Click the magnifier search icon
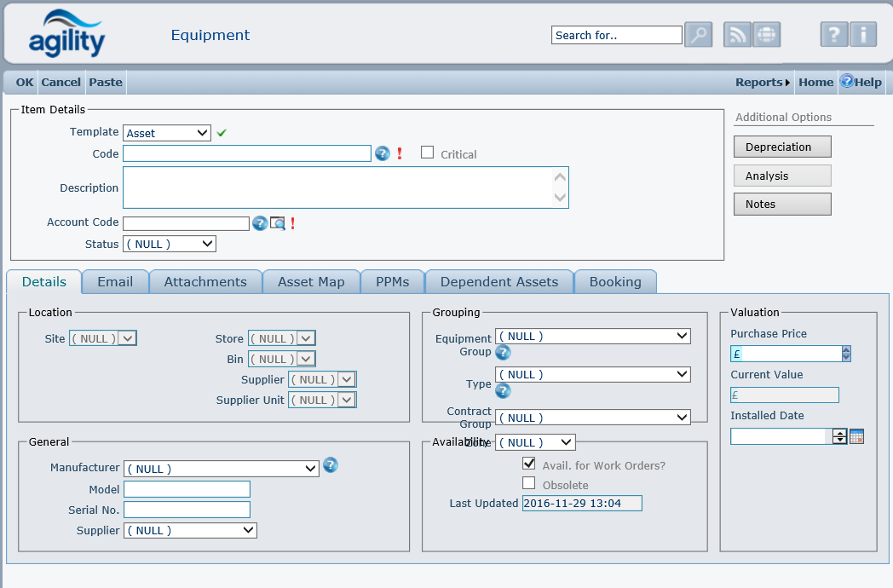Viewport: 893px width, 588px height. (698, 35)
